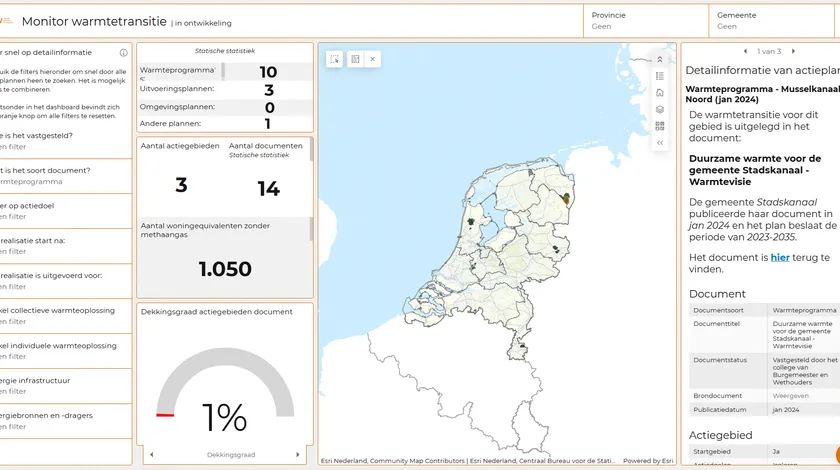The height and width of the screenshot is (470, 840).
Task: Go to previous detail record arrow
Action: [745, 51]
